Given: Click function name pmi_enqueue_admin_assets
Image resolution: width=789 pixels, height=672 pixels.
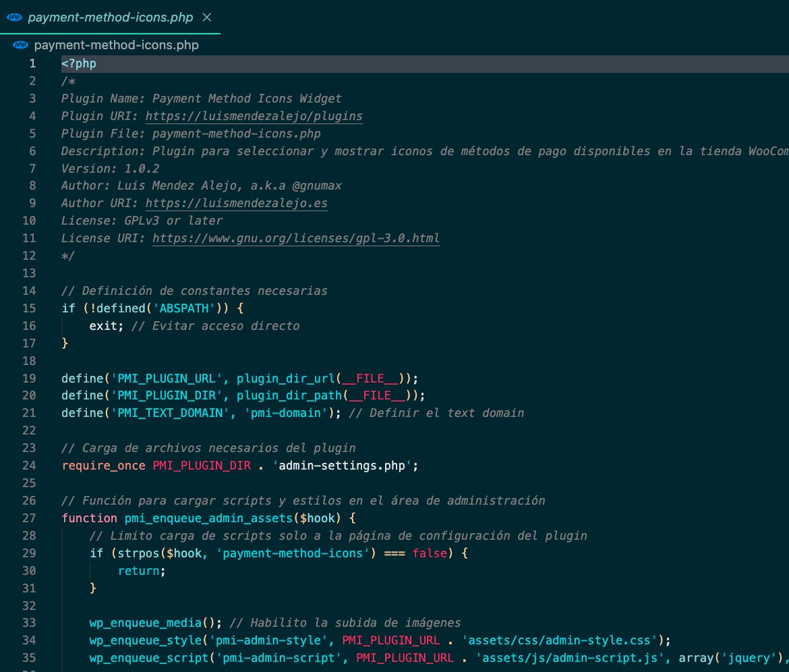Looking at the screenshot, I should pyautogui.click(x=208, y=518).
